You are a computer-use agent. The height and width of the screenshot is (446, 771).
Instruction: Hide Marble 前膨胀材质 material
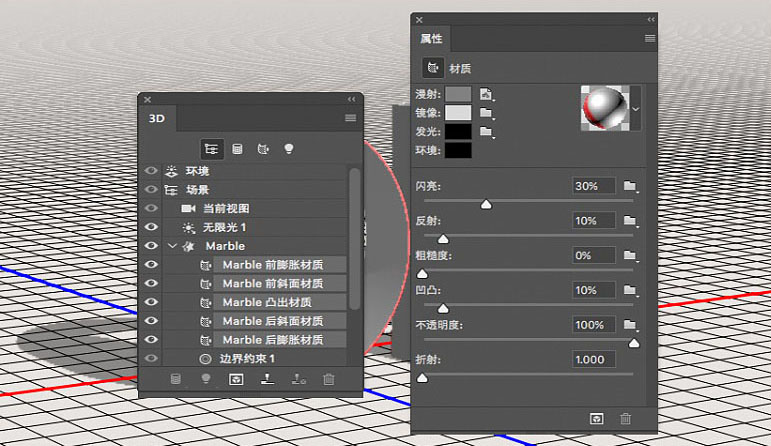click(151, 264)
